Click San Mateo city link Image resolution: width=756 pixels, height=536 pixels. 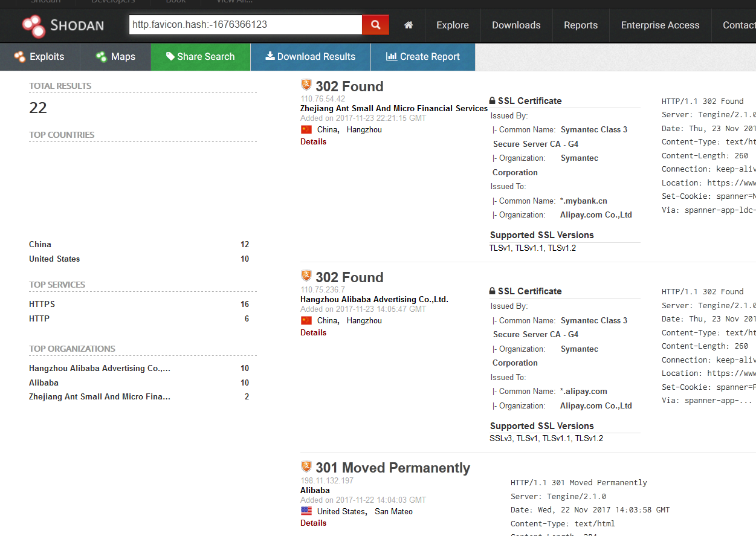pos(394,512)
